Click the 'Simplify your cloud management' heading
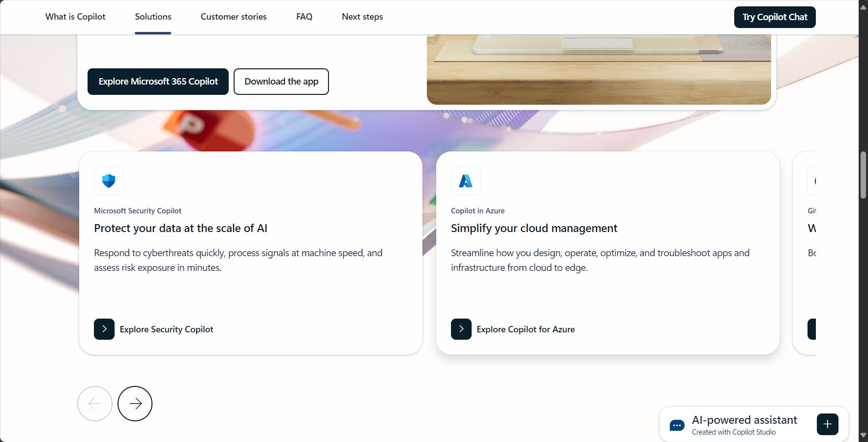The height and width of the screenshot is (442, 868). pos(534,228)
